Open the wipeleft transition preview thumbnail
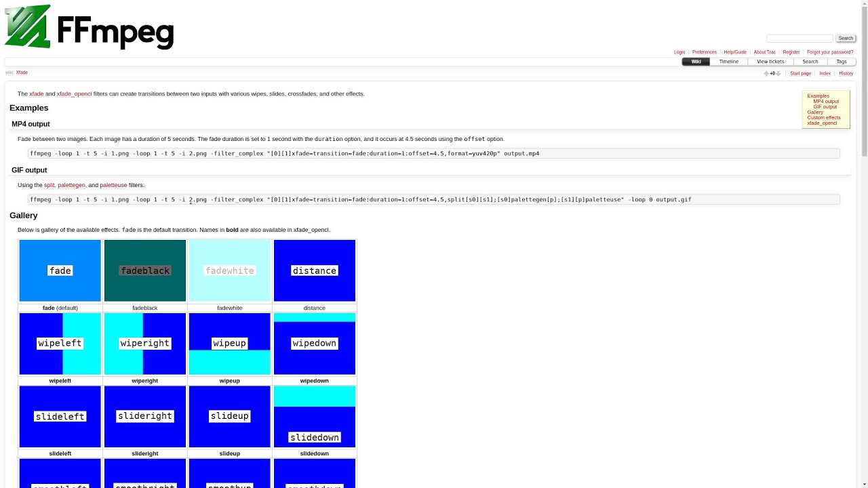 point(60,344)
